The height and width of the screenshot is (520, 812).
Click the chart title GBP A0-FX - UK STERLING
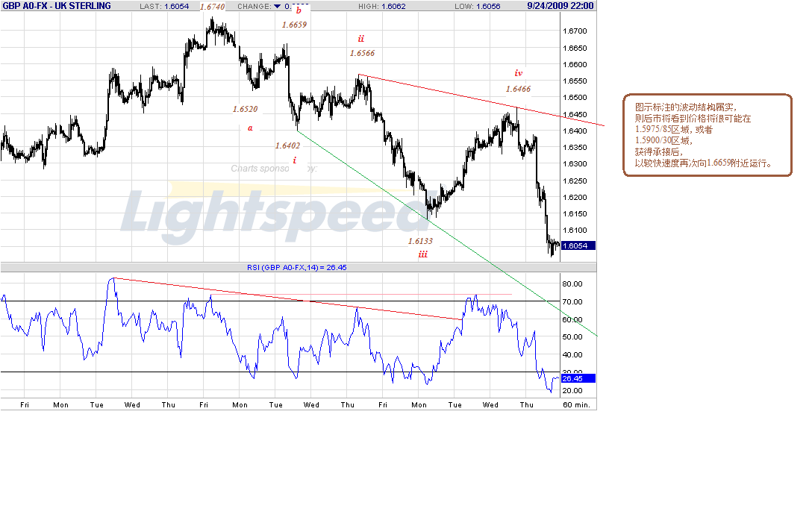point(57,6)
